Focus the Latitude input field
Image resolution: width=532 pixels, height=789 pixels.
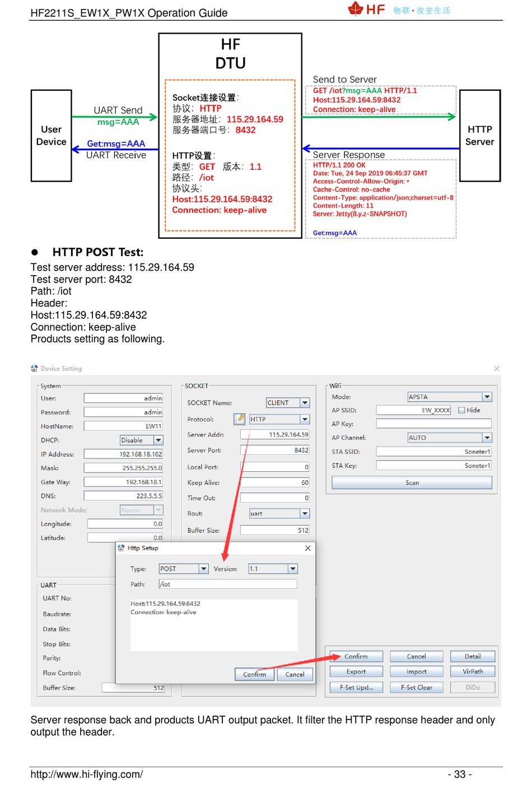(x=125, y=538)
